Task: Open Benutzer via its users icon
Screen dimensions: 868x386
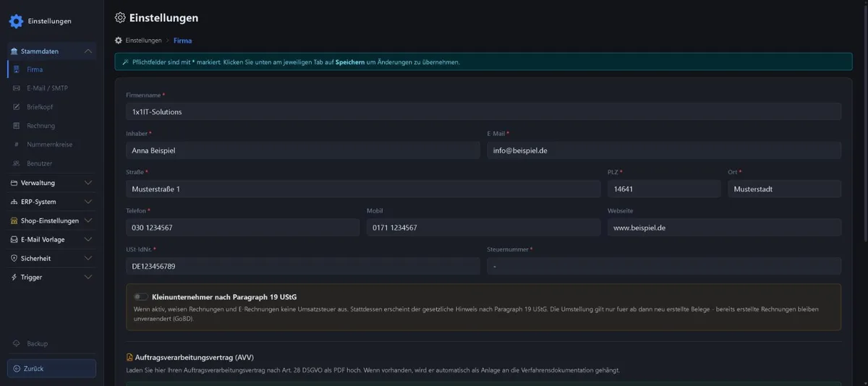Action: click(x=17, y=163)
